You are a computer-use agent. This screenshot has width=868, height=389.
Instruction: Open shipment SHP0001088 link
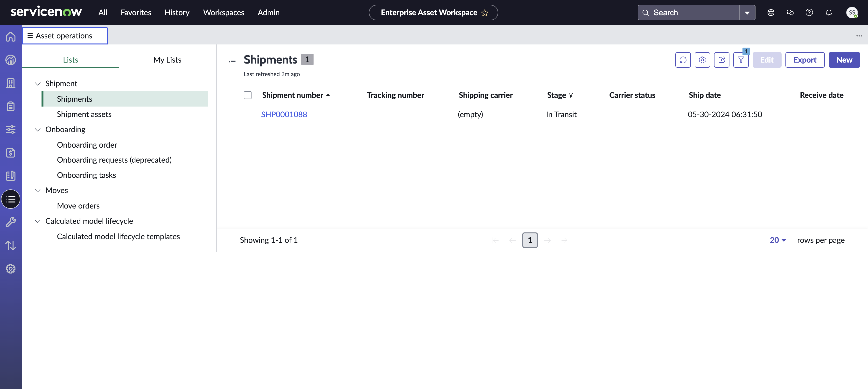pyautogui.click(x=284, y=114)
